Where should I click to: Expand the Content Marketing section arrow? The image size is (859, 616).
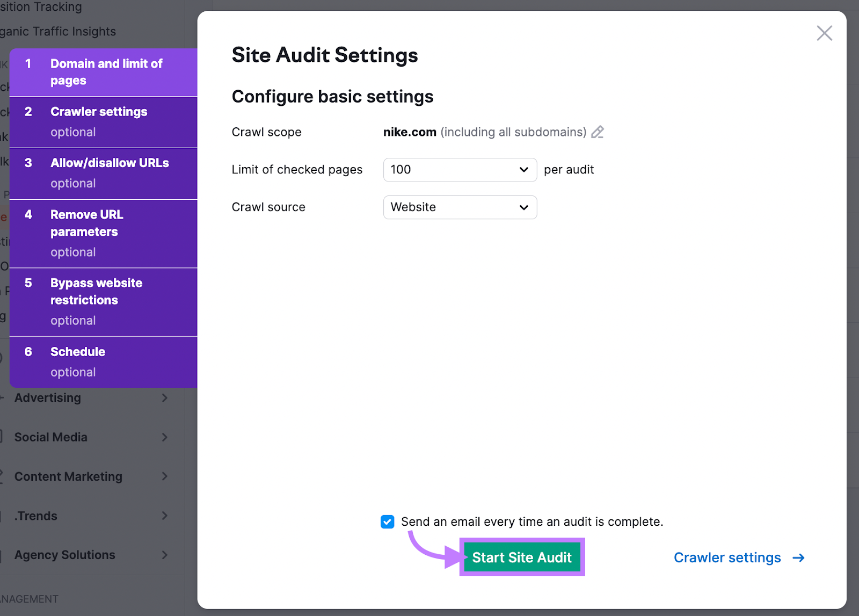tap(165, 476)
